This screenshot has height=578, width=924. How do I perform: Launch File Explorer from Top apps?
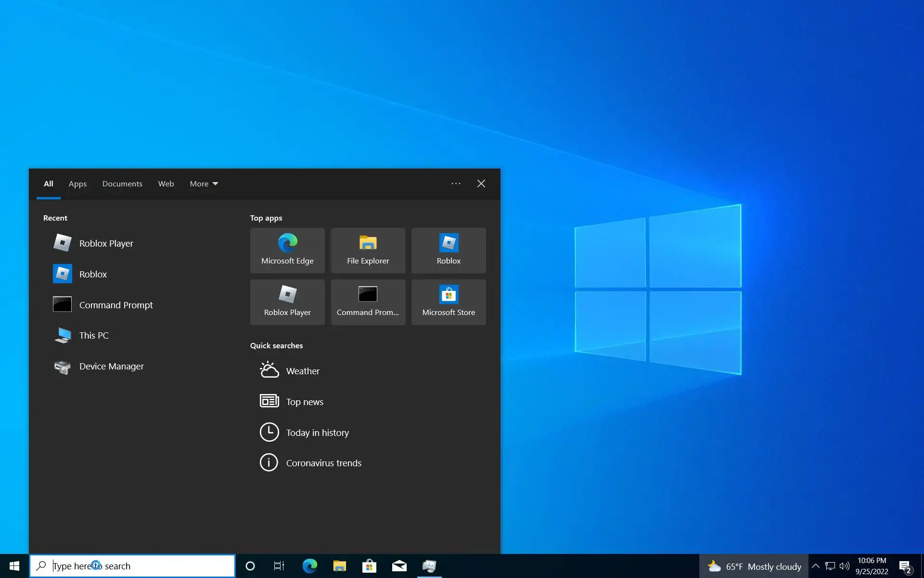pos(368,250)
